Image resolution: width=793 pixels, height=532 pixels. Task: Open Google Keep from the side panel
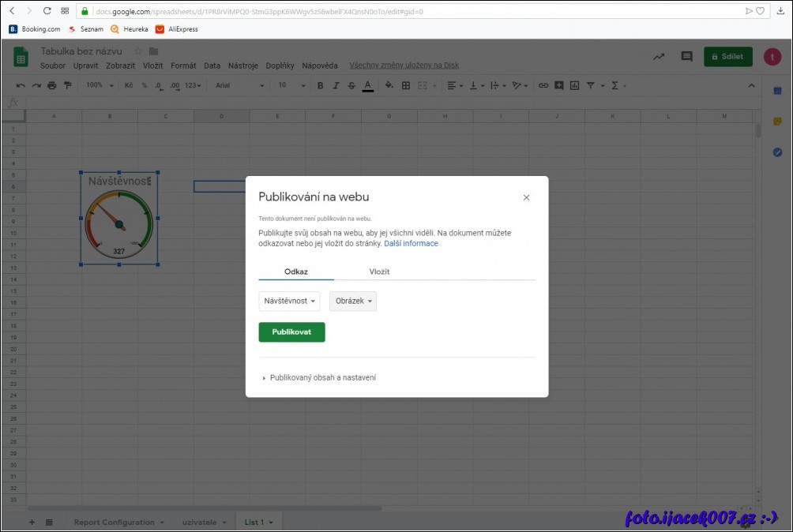[777, 122]
